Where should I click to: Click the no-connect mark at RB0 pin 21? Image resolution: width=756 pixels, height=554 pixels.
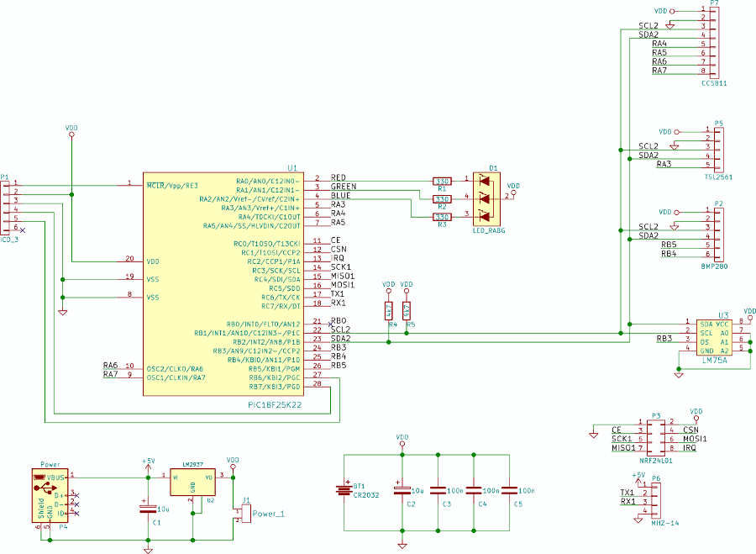pos(330,324)
